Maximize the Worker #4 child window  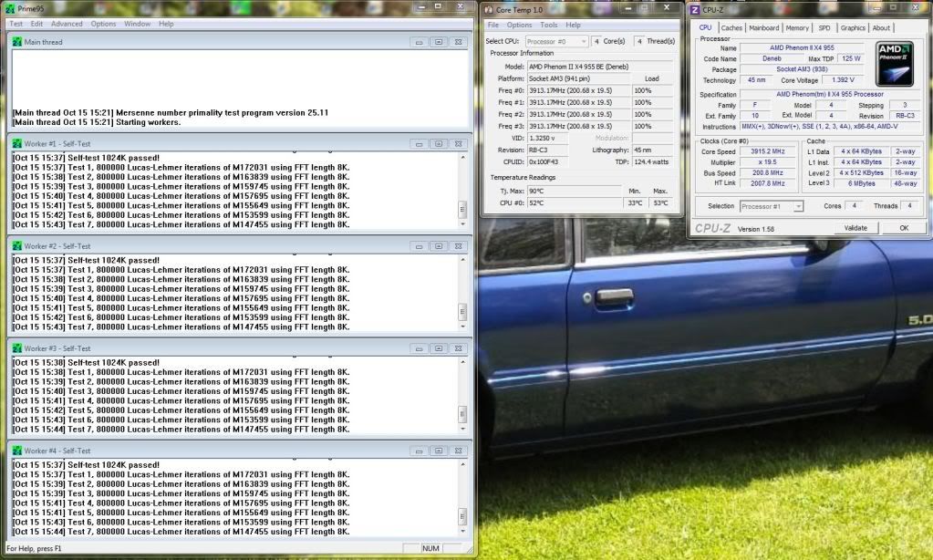coord(439,451)
